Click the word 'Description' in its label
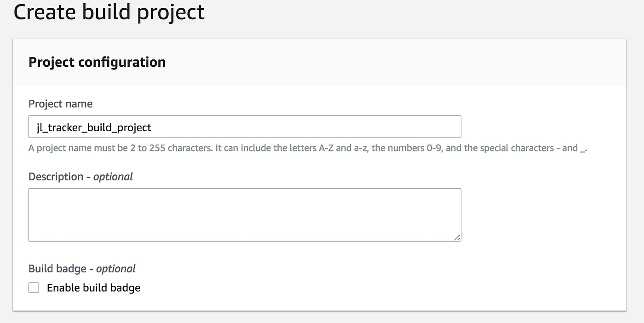The width and height of the screenshot is (644, 323). [x=56, y=177]
